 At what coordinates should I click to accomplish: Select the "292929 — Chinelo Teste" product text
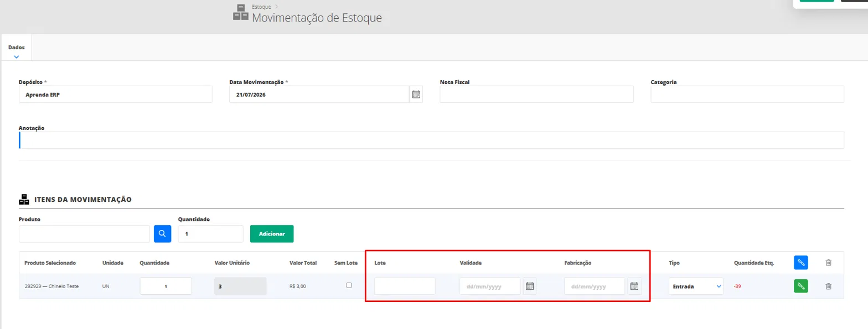coord(51,286)
